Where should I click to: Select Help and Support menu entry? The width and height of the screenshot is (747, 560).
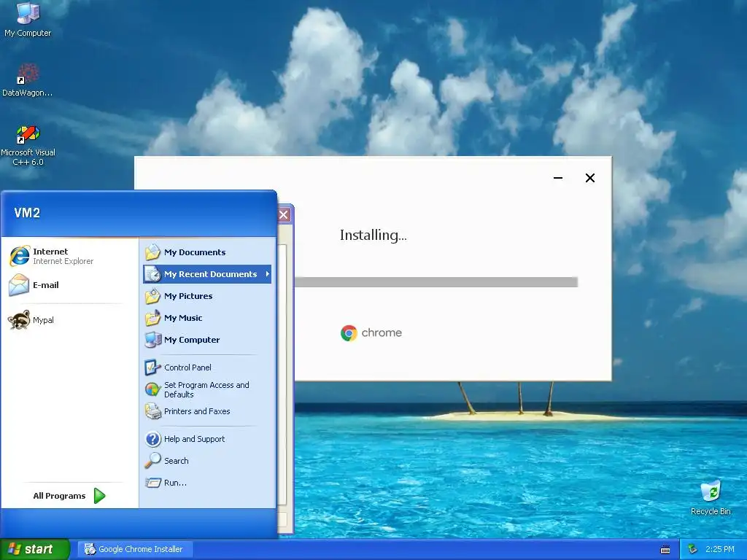click(x=207, y=439)
